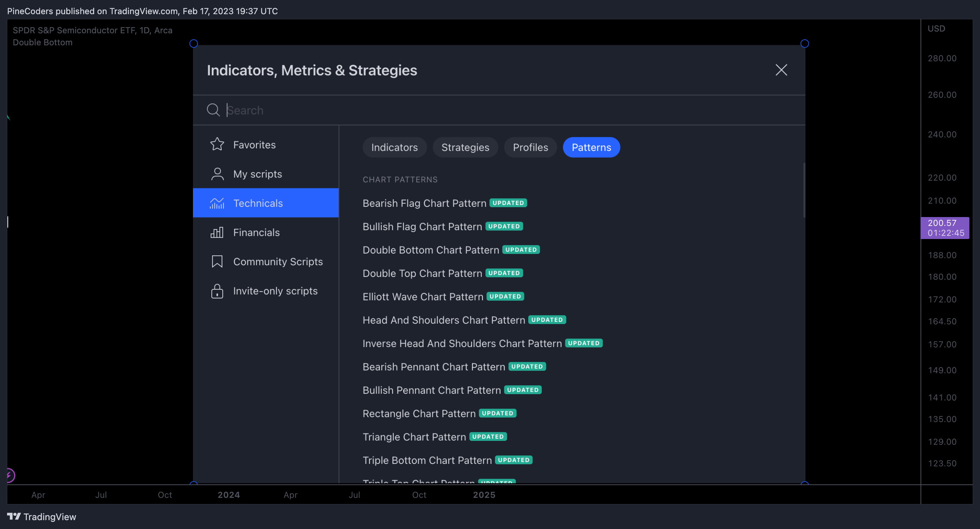Click the Invite-only scripts lock icon
The image size is (980, 529).
(217, 291)
